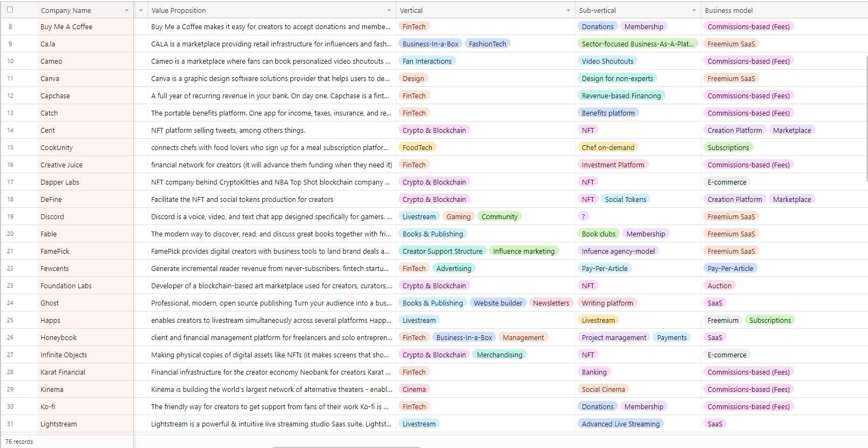Tick the select-all checkbox in the header row
Image resolution: width=868 pixels, height=448 pixels.
pyautogui.click(x=10, y=10)
